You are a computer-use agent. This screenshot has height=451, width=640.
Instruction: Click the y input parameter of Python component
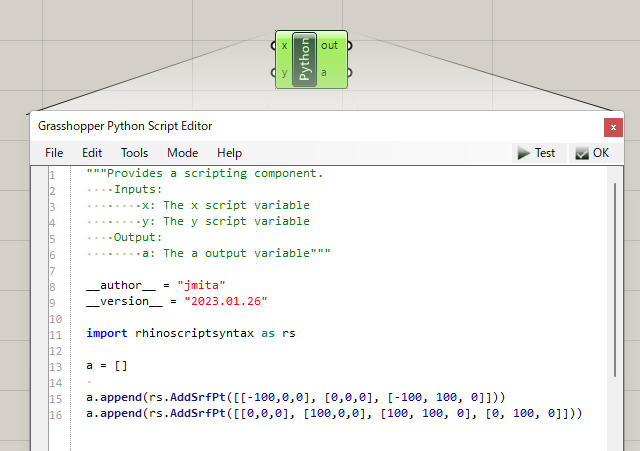[x=285, y=73]
